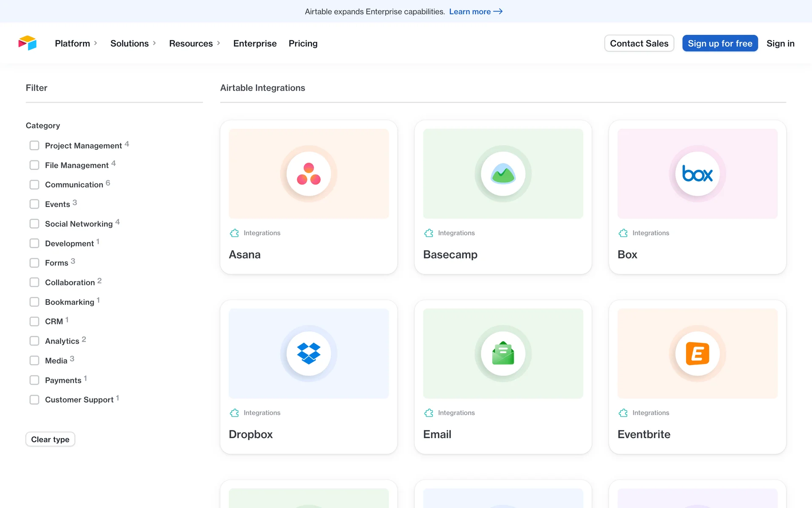Open the Asana integration logo
Image resolution: width=812 pixels, height=508 pixels.
click(x=309, y=174)
